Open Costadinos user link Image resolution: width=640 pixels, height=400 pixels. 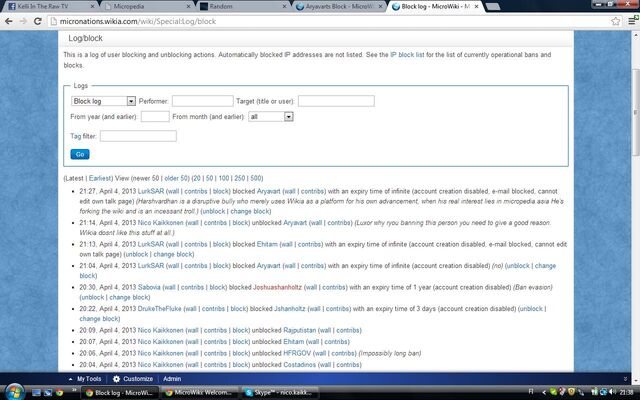[x=300, y=365]
